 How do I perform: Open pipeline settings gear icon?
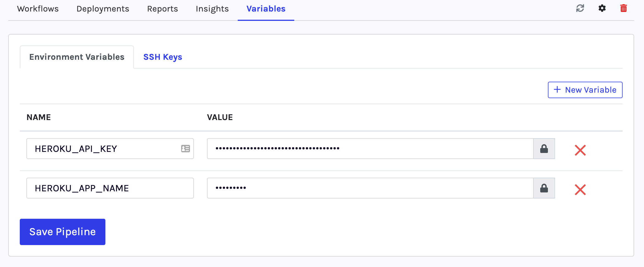[x=602, y=8]
